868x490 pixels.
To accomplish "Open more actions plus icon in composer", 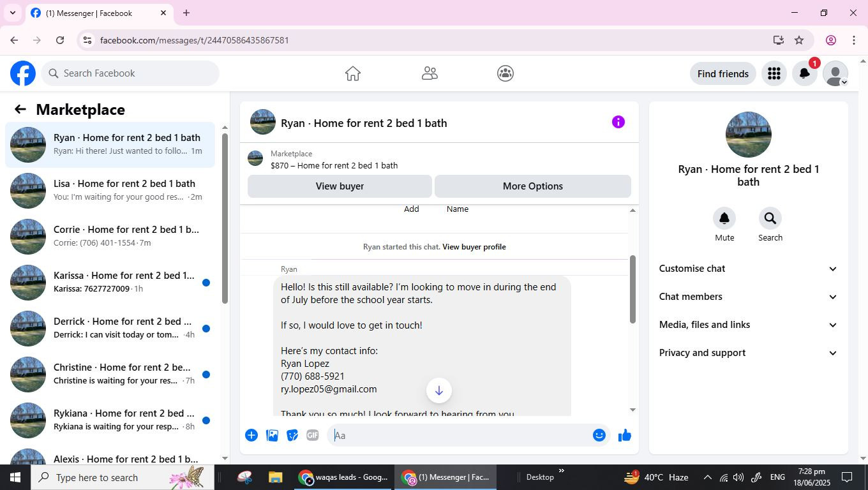I will [251, 435].
